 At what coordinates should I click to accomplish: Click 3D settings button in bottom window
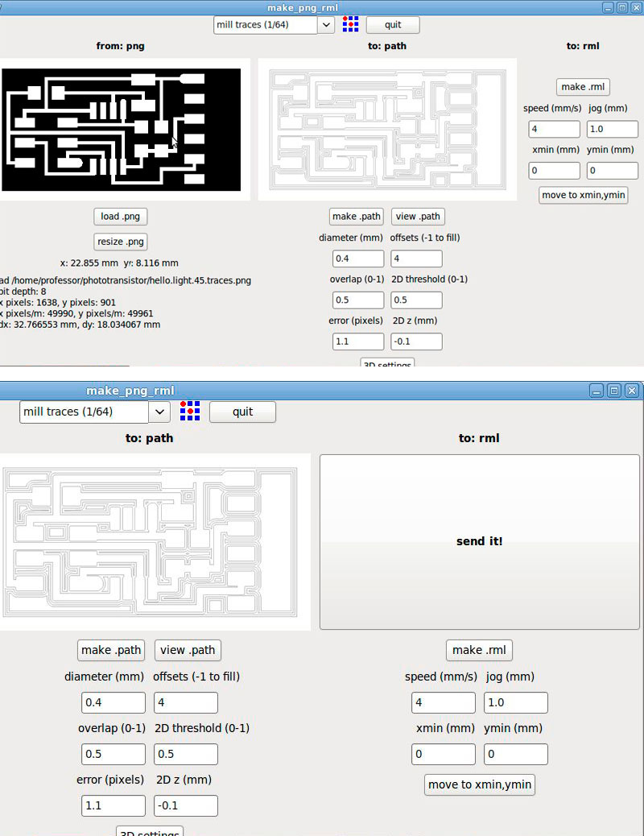(x=150, y=831)
